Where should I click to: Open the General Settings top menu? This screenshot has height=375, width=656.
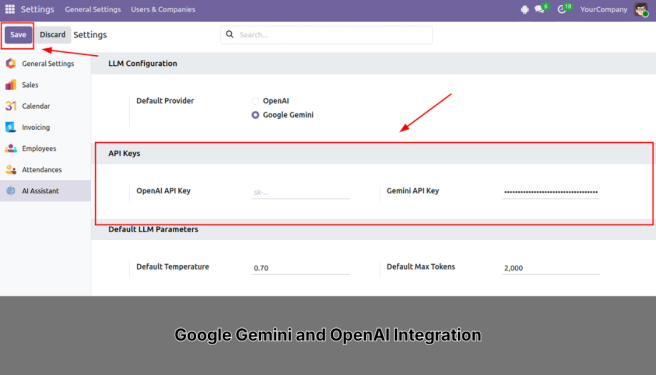pyautogui.click(x=93, y=9)
